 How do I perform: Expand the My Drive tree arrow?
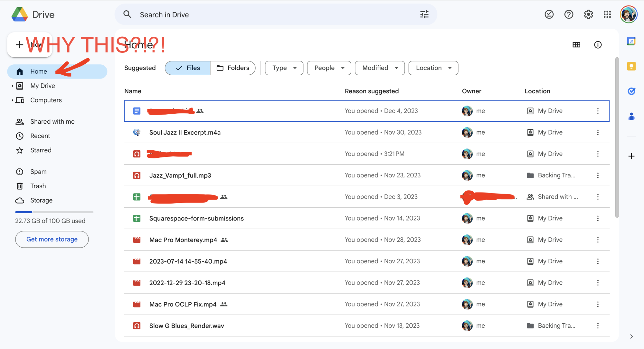pos(12,86)
